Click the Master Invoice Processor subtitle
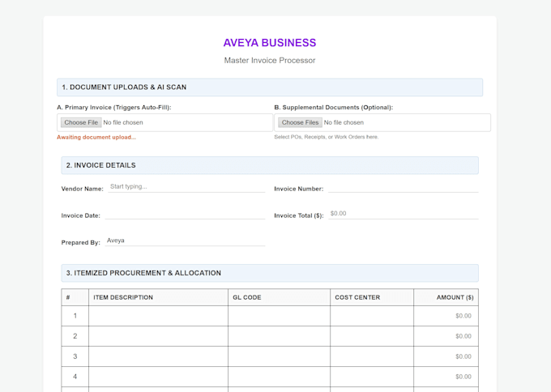The width and height of the screenshot is (551, 392). point(270,61)
